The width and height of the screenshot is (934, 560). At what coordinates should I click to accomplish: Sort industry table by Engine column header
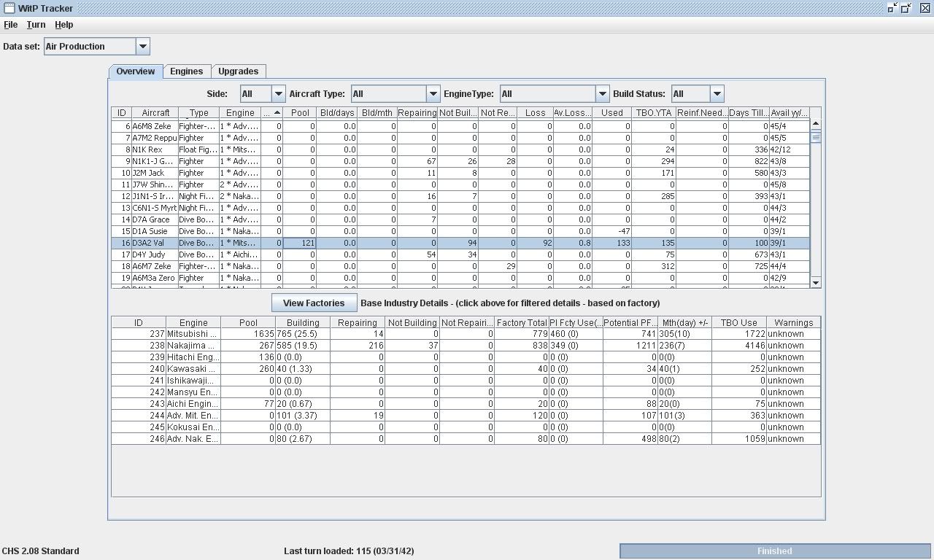(193, 322)
